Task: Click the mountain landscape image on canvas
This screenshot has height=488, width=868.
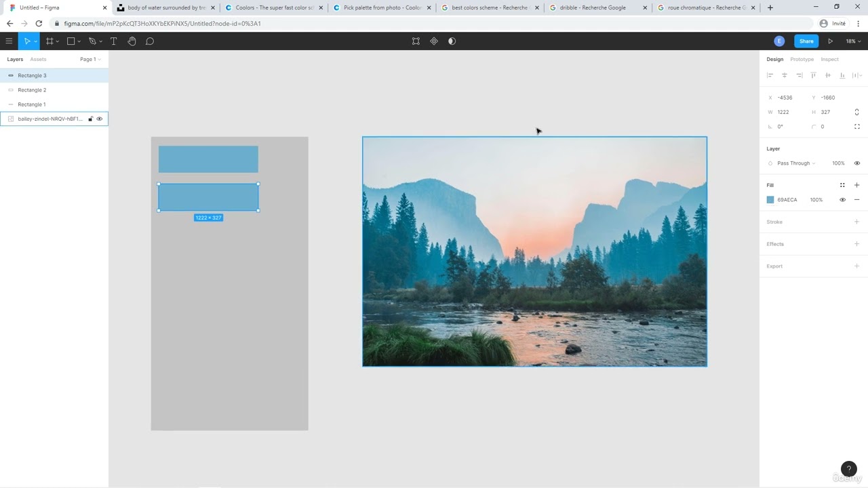Action: pos(534,251)
